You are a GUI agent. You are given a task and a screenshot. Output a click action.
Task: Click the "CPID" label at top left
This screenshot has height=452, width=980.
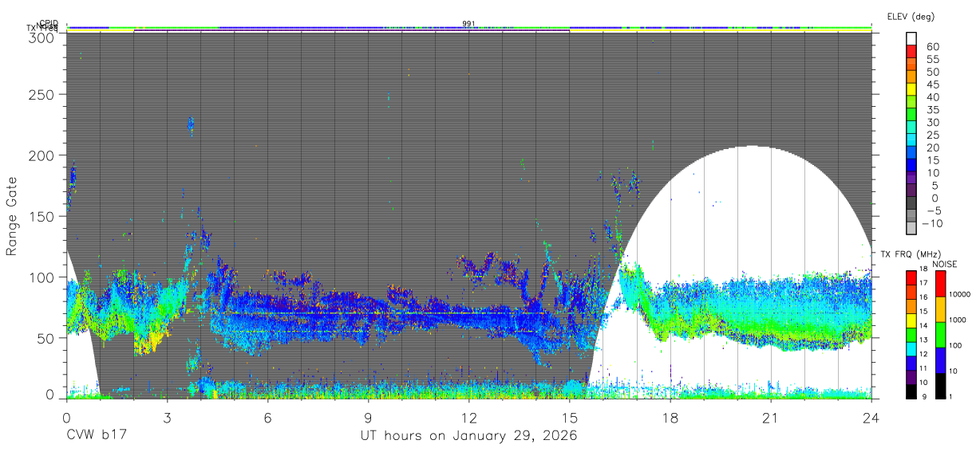pyautogui.click(x=49, y=24)
